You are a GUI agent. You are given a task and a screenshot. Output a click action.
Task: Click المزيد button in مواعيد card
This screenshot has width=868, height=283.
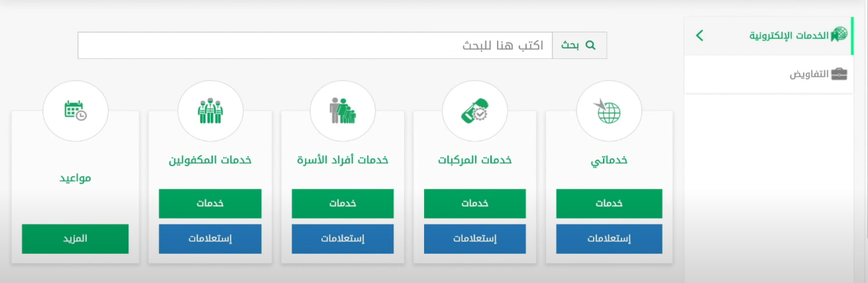pyautogui.click(x=76, y=239)
